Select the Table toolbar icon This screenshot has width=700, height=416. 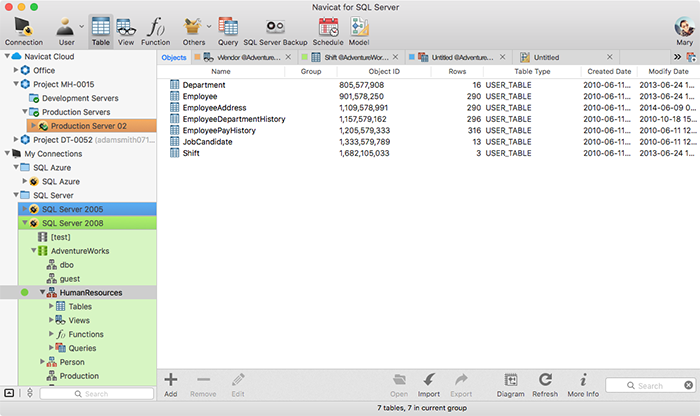[x=100, y=31]
